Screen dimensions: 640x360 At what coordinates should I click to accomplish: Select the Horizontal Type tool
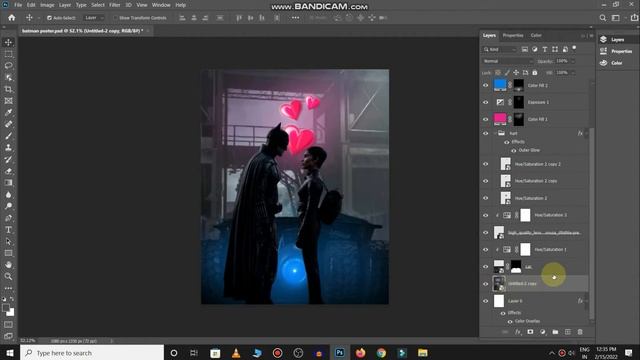[x=8, y=230]
